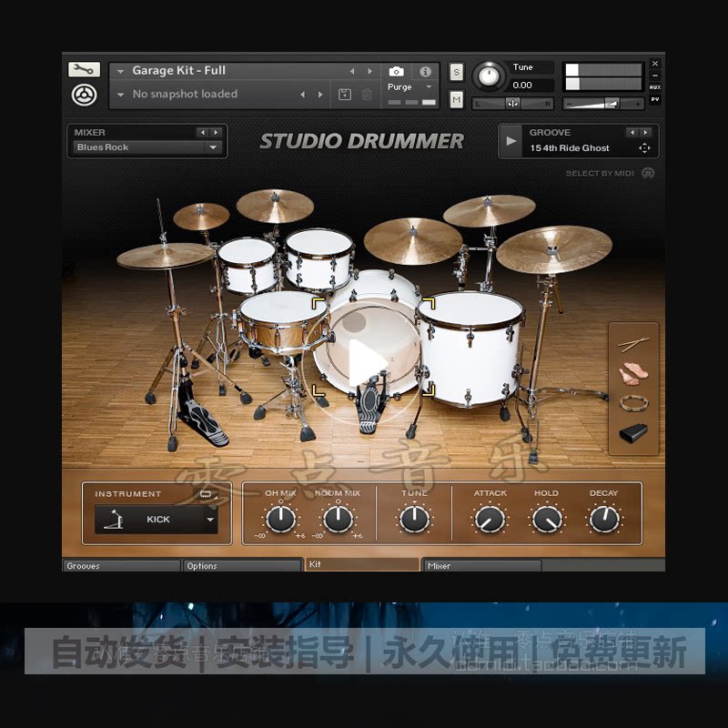Viewport: 728px width, 728px height.
Task: Mute the instrument with the M button
Action: [459, 96]
